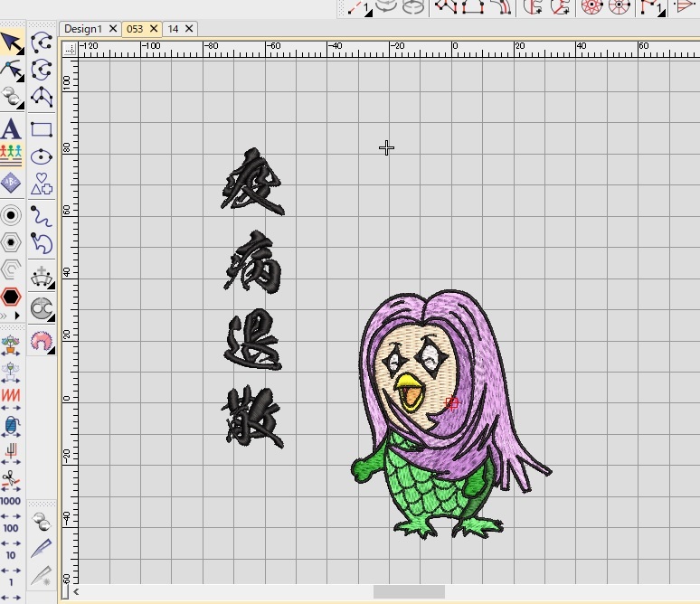The image size is (700, 604).
Task: Select the Digitize Open Shape tool
Action: [42, 42]
